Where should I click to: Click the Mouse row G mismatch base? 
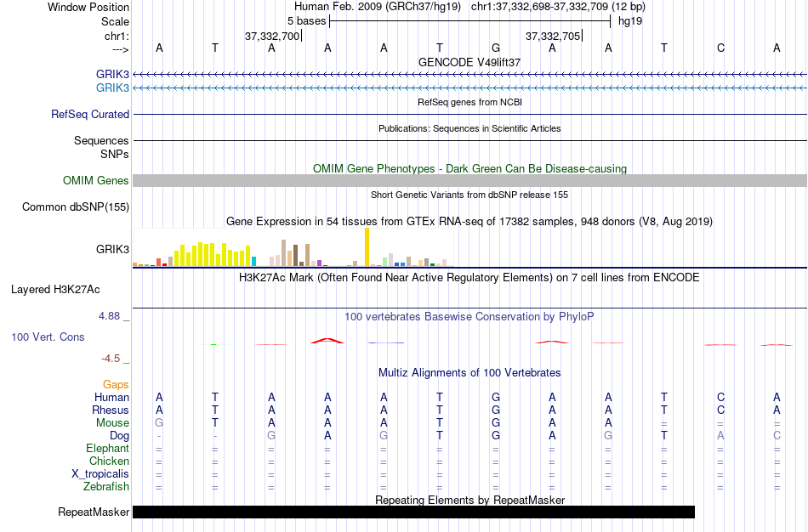coord(159,423)
